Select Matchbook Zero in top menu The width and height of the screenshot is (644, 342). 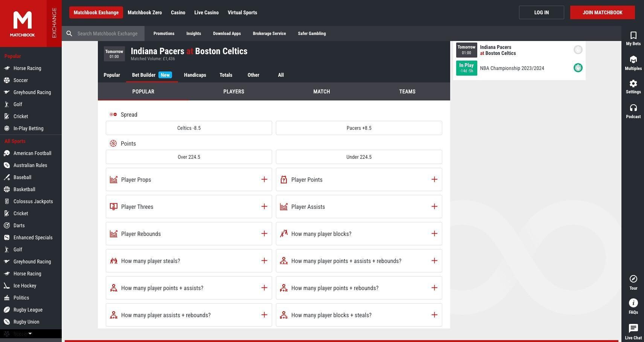pos(145,12)
